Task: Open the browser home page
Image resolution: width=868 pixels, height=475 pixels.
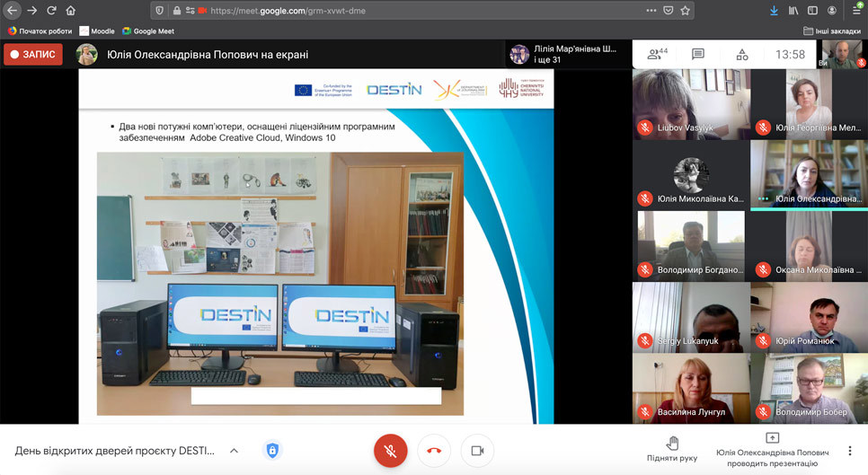Action: click(x=70, y=11)
